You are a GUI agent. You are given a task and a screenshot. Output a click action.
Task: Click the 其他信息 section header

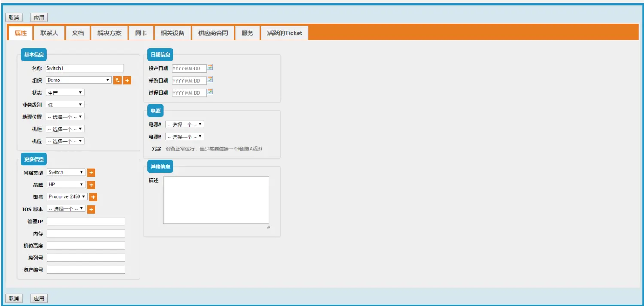tap(160, 166)
